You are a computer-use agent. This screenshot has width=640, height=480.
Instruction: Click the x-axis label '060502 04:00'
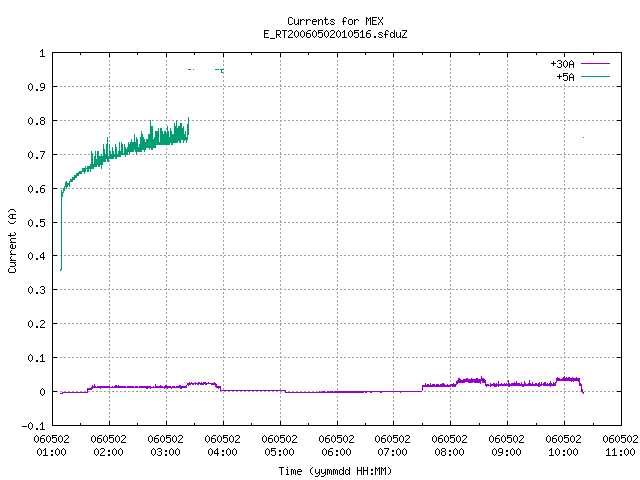222,446
